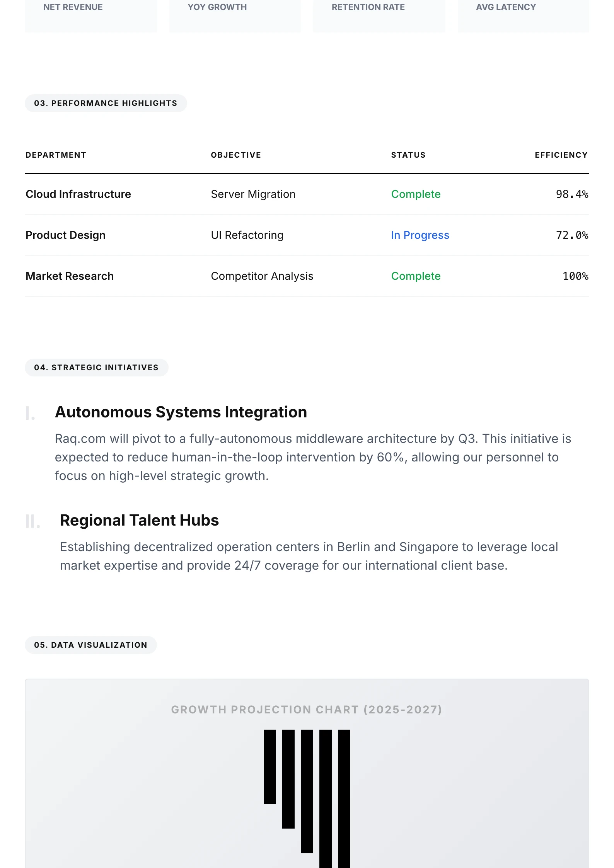Click the In Progress status label
Screen dimensions: 614x868
pyautogui.click(x=420, y=235)
